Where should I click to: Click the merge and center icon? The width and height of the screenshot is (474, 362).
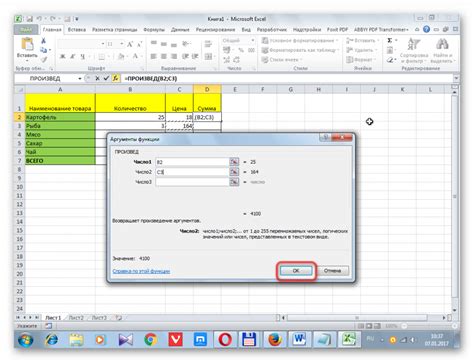[x=208, y=56]
